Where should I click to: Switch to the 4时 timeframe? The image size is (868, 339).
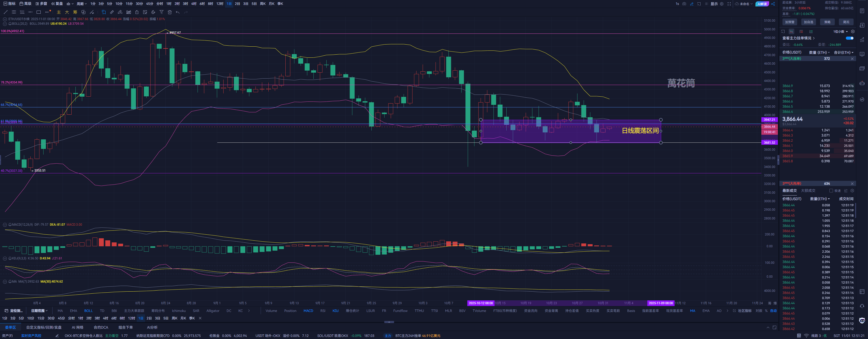pos(194,4)
